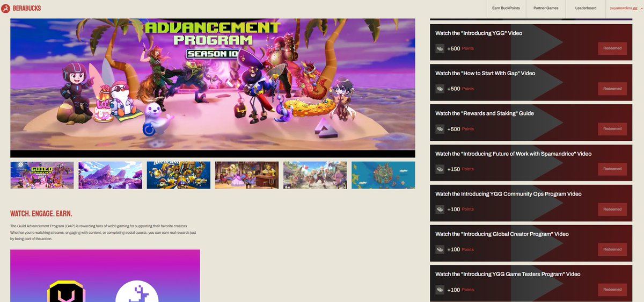Screen dimensions: 644x302
Task: Open the Introducing YGG Community Ops Program title
Action: tap(508, 194)
